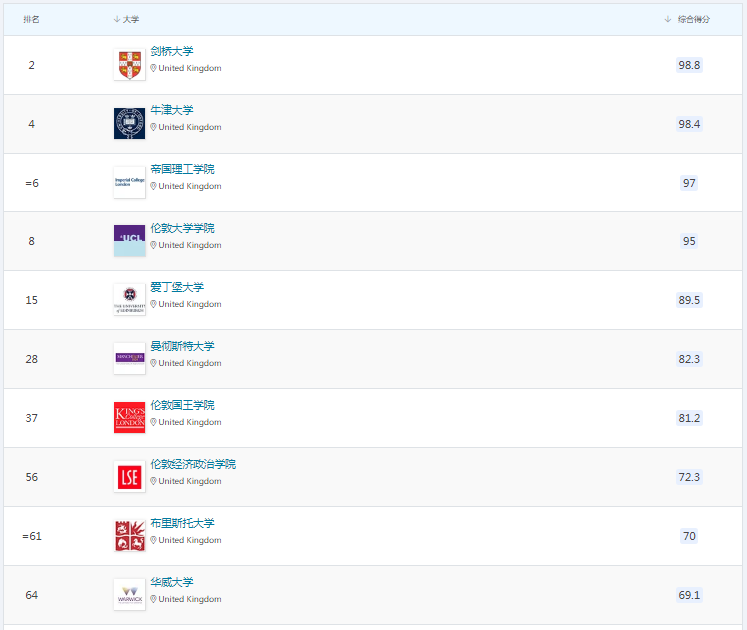Click the 98.8 score badge
The height and width of the screenshot is (630, 747).
click(x=689, y=65)
